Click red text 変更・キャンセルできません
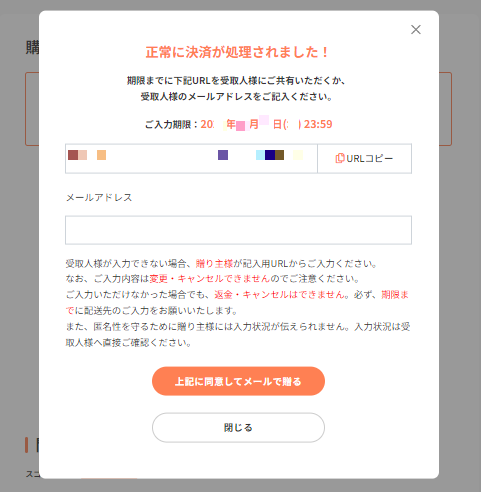This screenshot has width=481, height=492. (x=210, y=279)
